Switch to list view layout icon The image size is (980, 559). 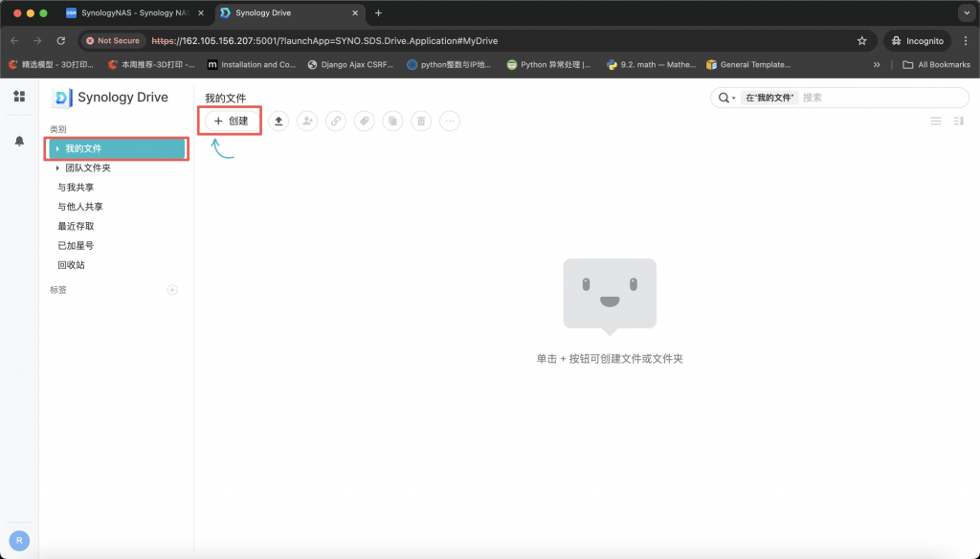(x=936, y=121)
